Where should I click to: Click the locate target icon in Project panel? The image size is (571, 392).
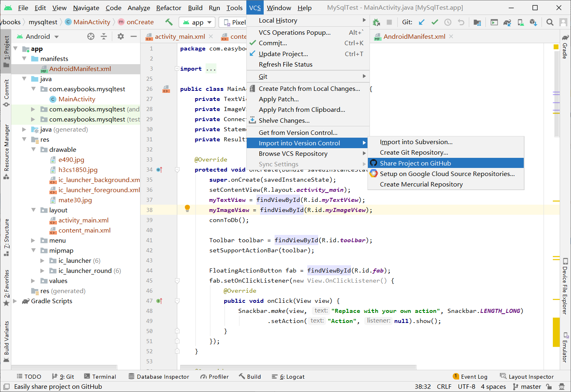[91, 36]
